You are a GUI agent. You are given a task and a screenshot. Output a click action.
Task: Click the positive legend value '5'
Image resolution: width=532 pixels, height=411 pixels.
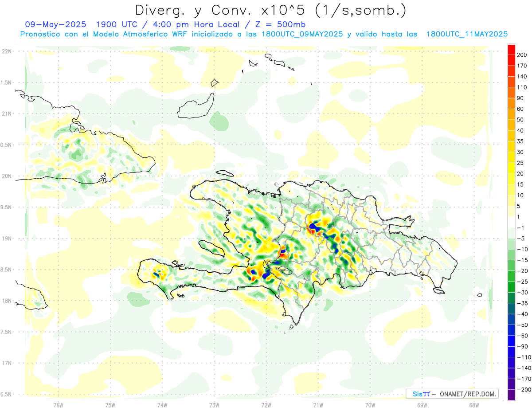pyautogui.click(x=520, y=206)
